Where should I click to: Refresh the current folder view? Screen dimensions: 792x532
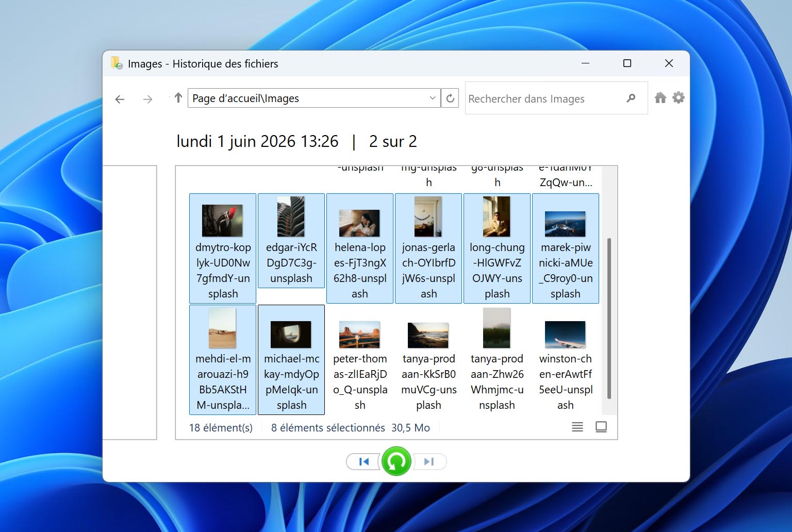tap(450, 98)
